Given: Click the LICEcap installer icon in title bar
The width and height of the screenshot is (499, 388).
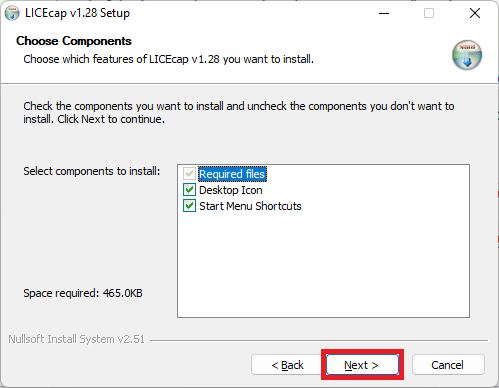Looking at the screenshot, I should coord(12,13).
